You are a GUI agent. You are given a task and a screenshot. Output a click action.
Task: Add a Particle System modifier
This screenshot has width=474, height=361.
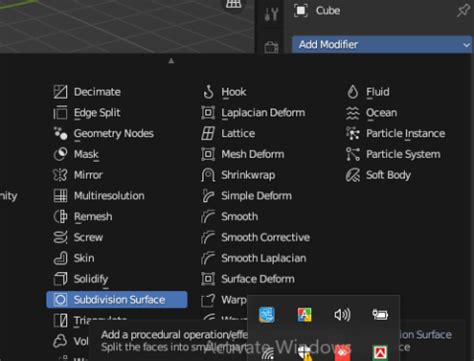tap(393, 154)
